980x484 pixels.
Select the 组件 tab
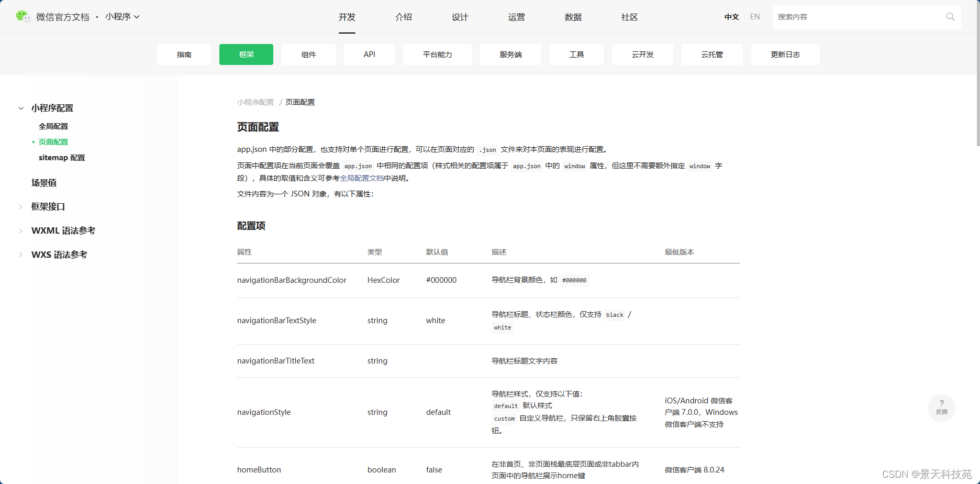[308, 54]
